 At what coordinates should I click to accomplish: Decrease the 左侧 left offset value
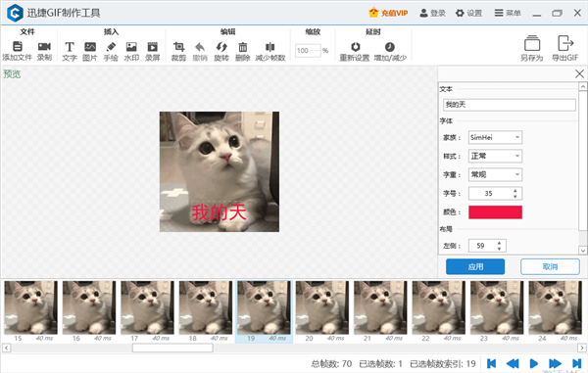click(499, 249)
